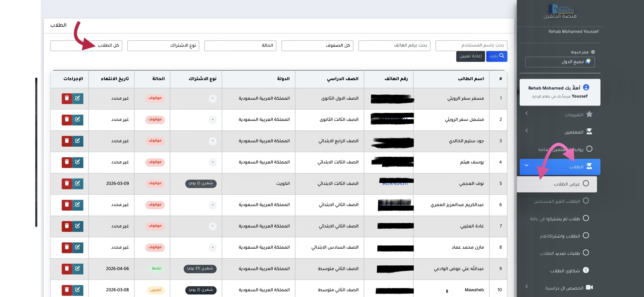Click the blue بحث search button

tap(497, 56)
